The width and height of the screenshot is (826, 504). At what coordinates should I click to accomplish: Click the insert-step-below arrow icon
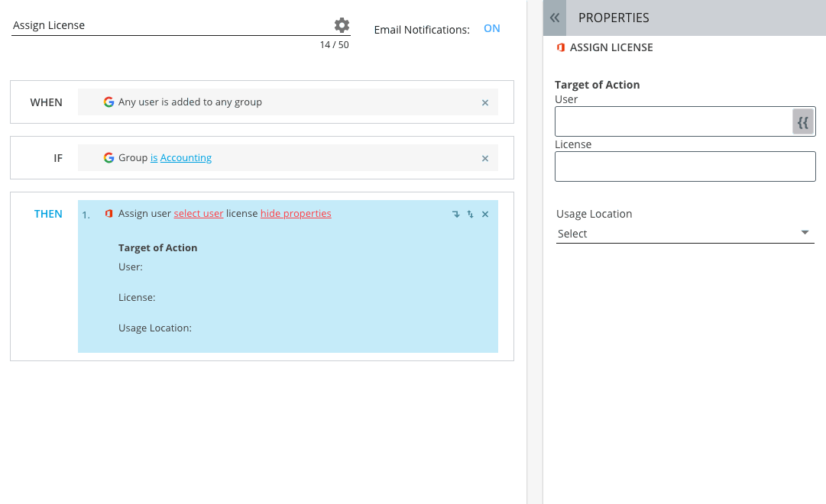click(x=455, y=214)
